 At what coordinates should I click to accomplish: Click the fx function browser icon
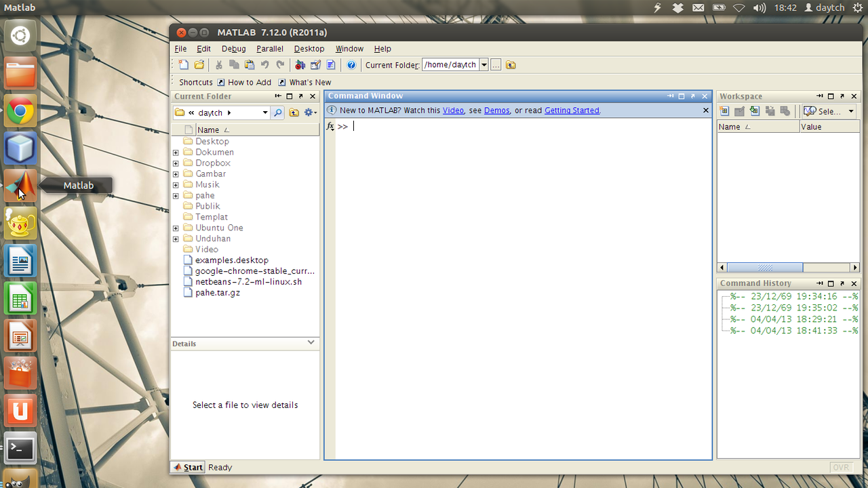coord(330,126)
